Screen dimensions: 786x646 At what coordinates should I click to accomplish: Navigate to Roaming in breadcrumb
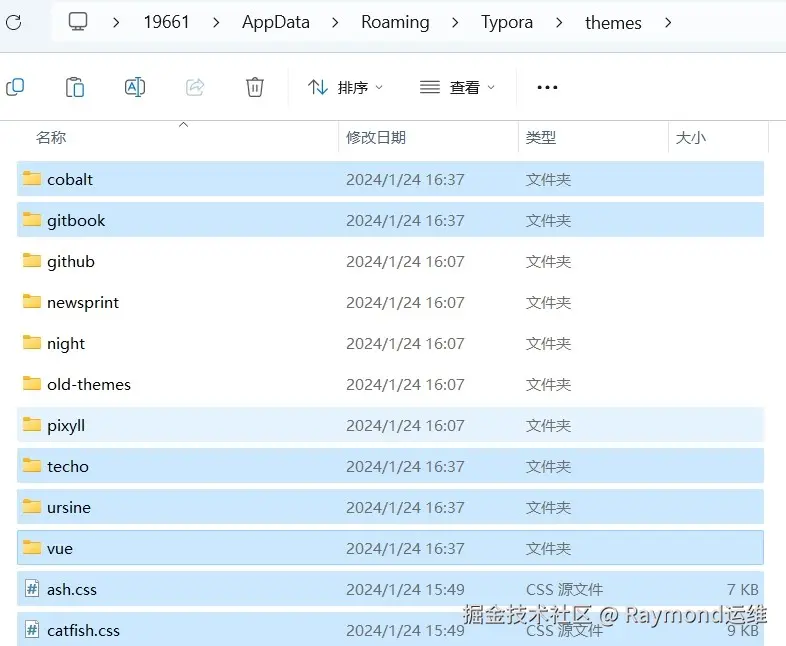pyautogui.click(x=395, y=22)
